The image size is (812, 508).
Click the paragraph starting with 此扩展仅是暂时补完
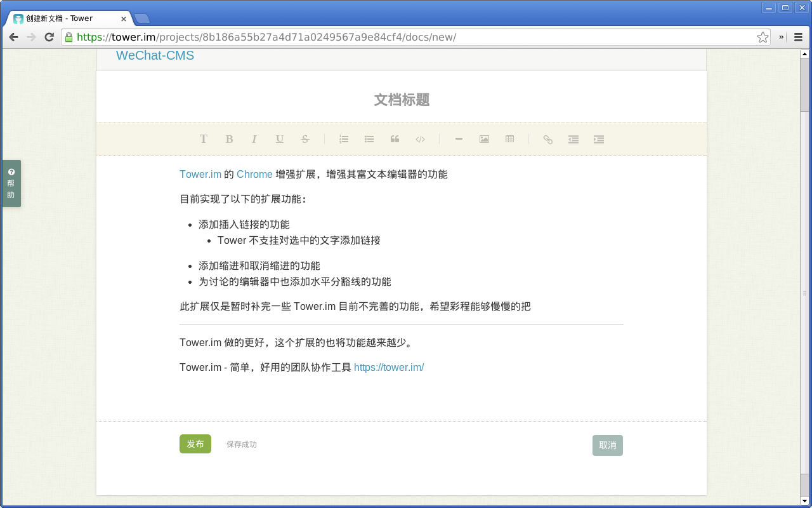[355, 306]
